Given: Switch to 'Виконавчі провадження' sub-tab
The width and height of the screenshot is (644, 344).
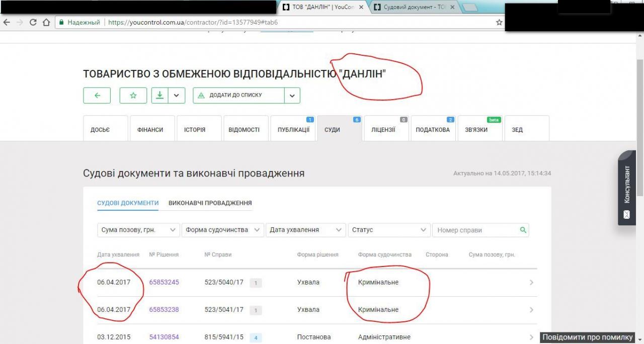Looking at the screenshot, I should point(210,203).
